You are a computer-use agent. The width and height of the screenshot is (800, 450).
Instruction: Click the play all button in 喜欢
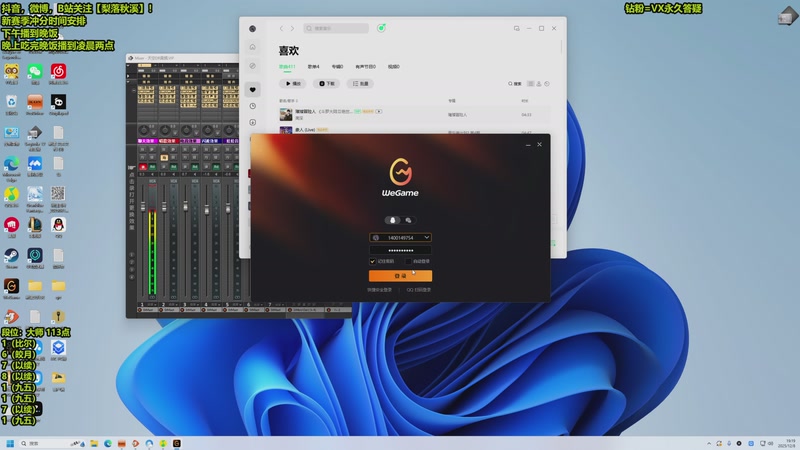click(x=292, y=84)
